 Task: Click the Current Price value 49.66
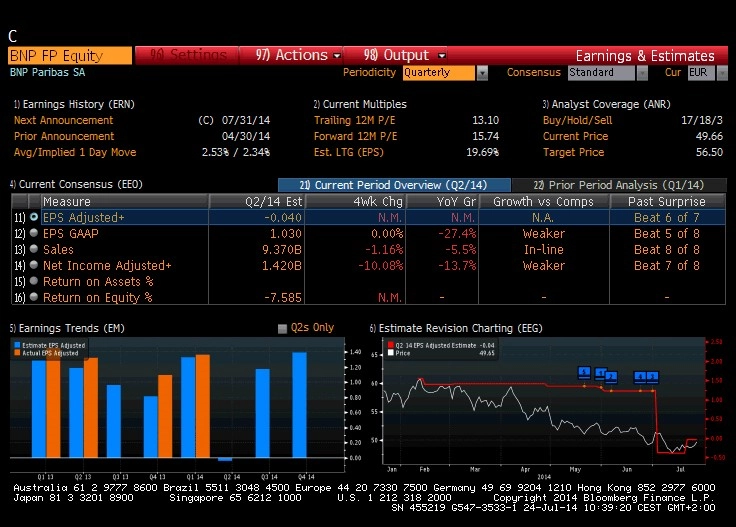pos(709,136)
